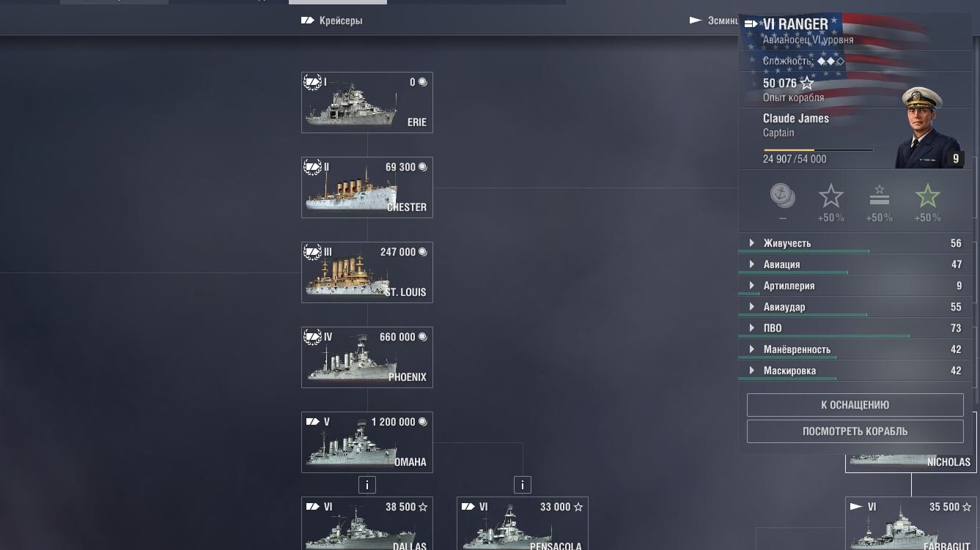Click the commander XP progress bar 24 907/54 000

(818, 149)
